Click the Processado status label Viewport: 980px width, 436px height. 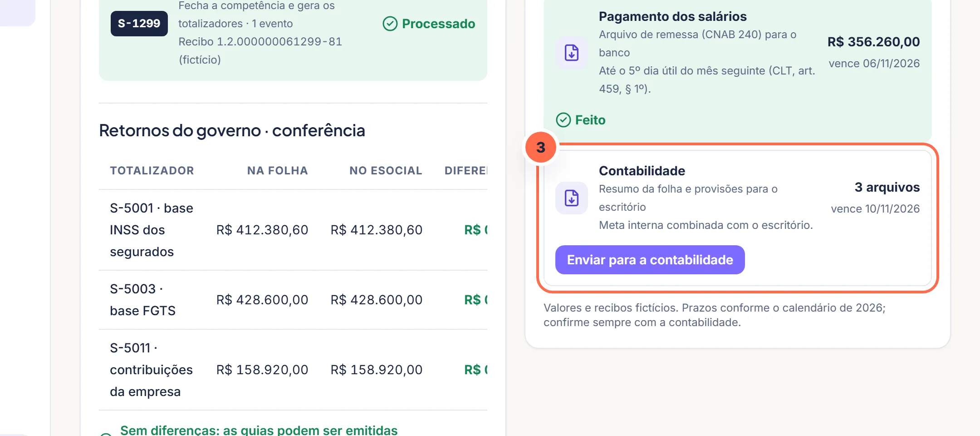[x=438, y=24]
